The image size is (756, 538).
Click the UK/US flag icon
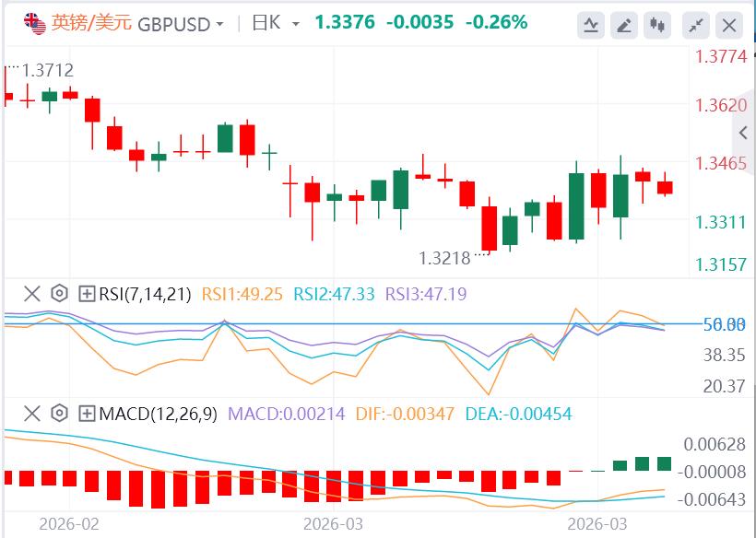point(33,23)
